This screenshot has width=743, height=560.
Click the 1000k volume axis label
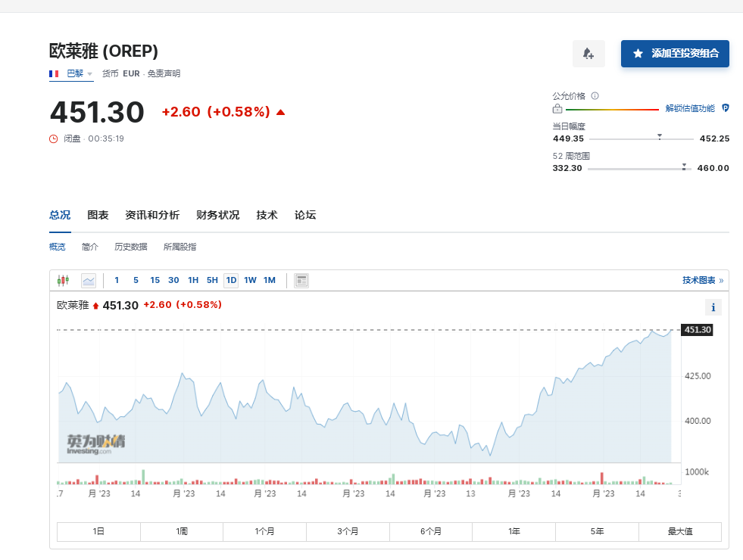697,472
